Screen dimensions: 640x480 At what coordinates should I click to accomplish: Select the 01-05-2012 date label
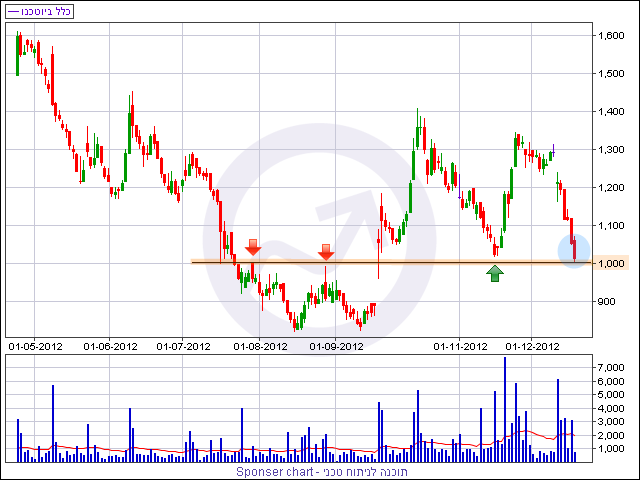[x=35, y=347]
